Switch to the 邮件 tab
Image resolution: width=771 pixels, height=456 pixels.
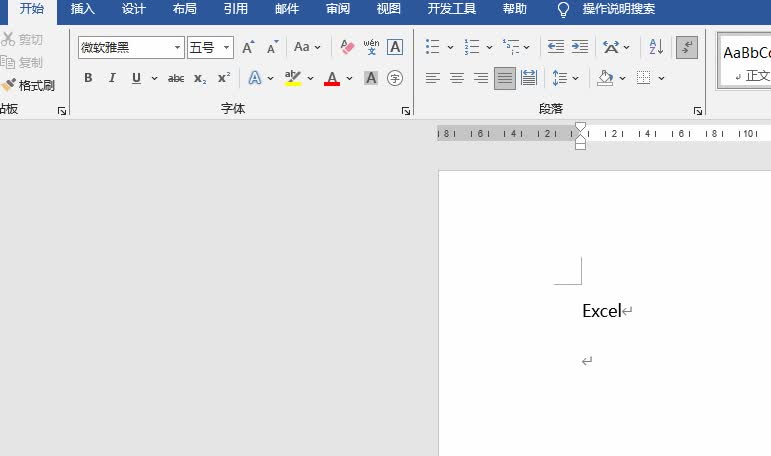click(287, 9)
